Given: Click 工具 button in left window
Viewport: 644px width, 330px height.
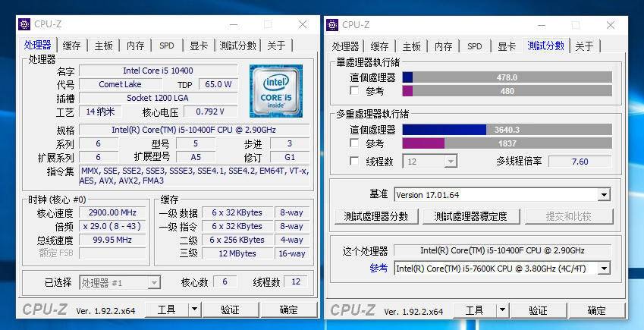Looking at the screenshot, I should pyautogui.click(x=167, y=310).
